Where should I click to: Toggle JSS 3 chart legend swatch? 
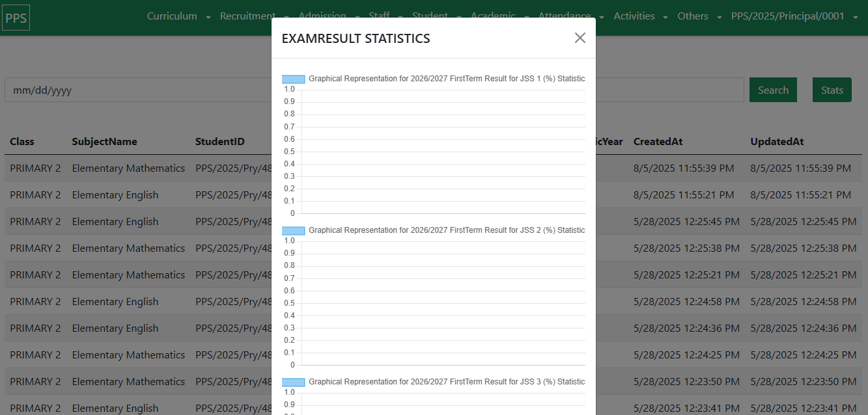pos(293,382)
